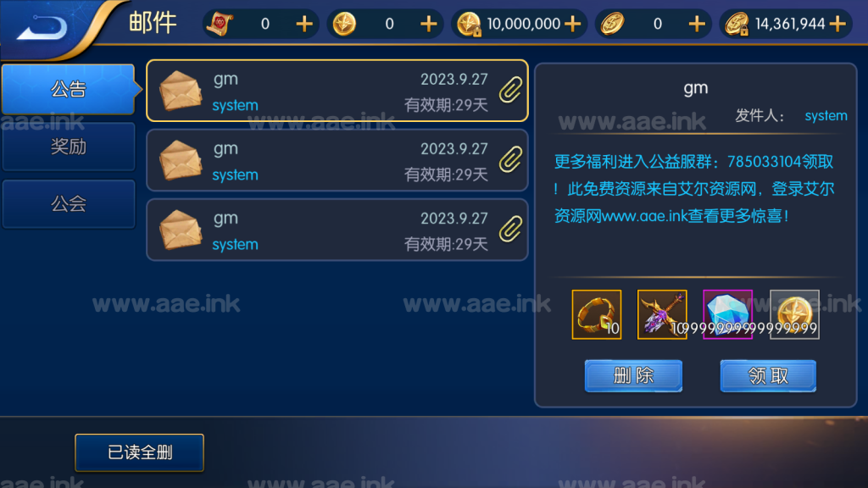Click envelope icon of third mail
The width and height of the screenshot is (868, 488).
click(181, 230)
